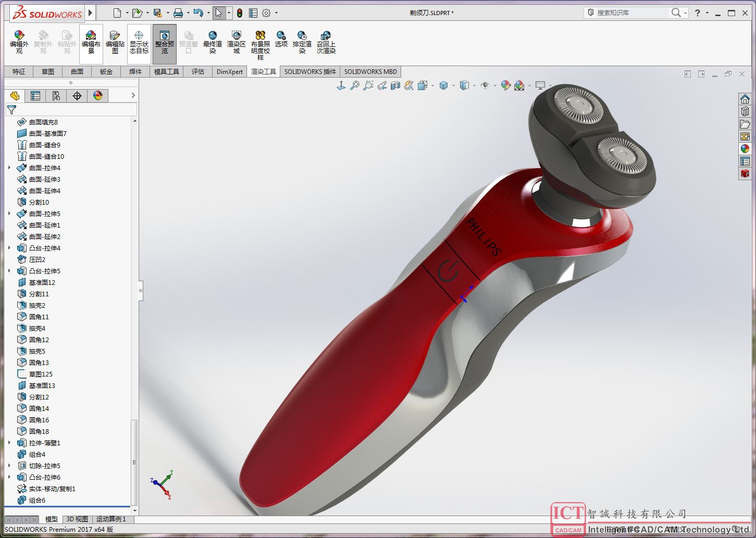Expand the 凸台-拉伸4 tree node

click(x=9, y=248)
